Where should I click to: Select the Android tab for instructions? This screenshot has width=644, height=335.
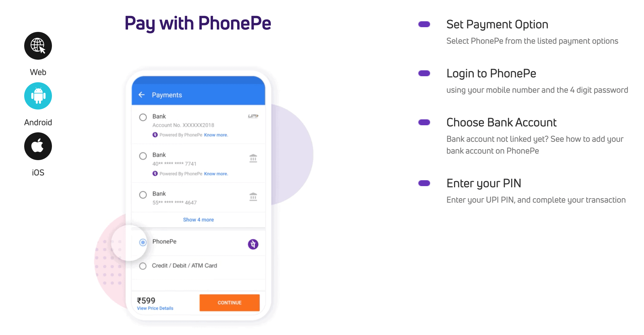click(38, 96)
